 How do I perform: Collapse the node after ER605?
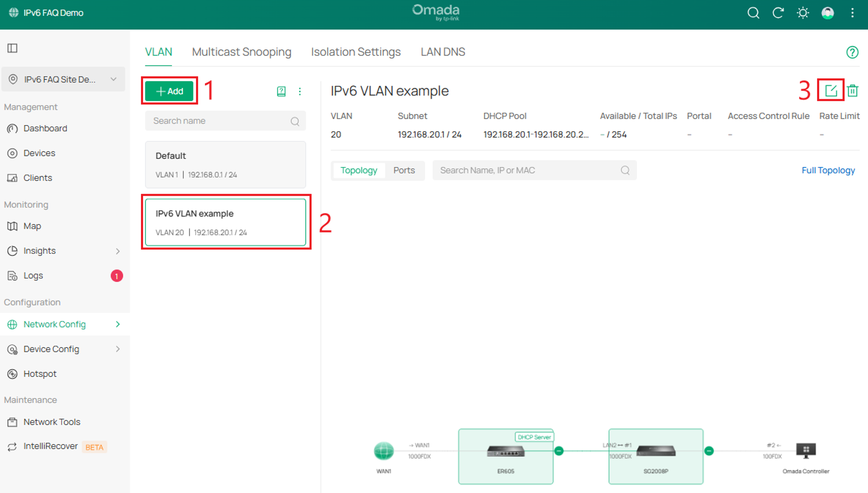559,451
